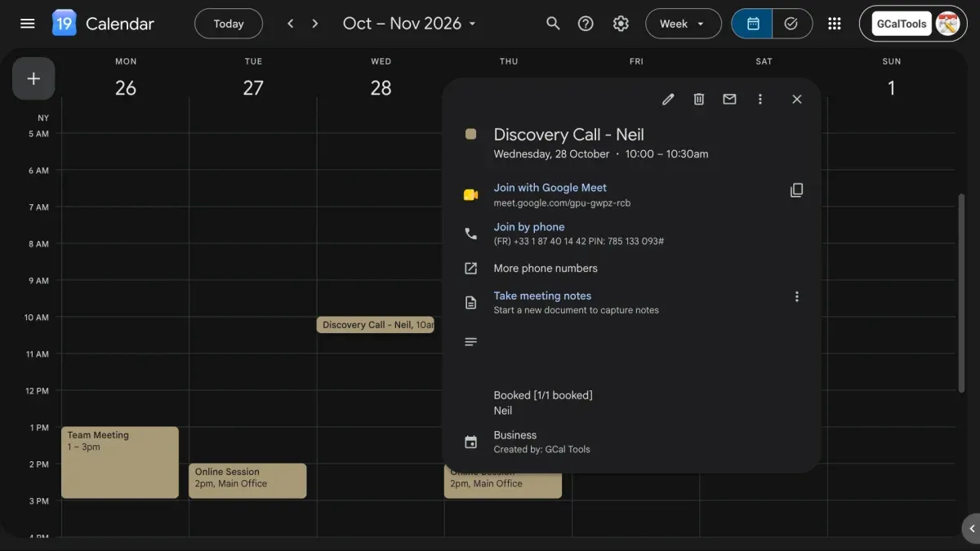The image size is (980, 551).
Task: Open the meeting notes three-dot options
Action: (x=797, y=297)
